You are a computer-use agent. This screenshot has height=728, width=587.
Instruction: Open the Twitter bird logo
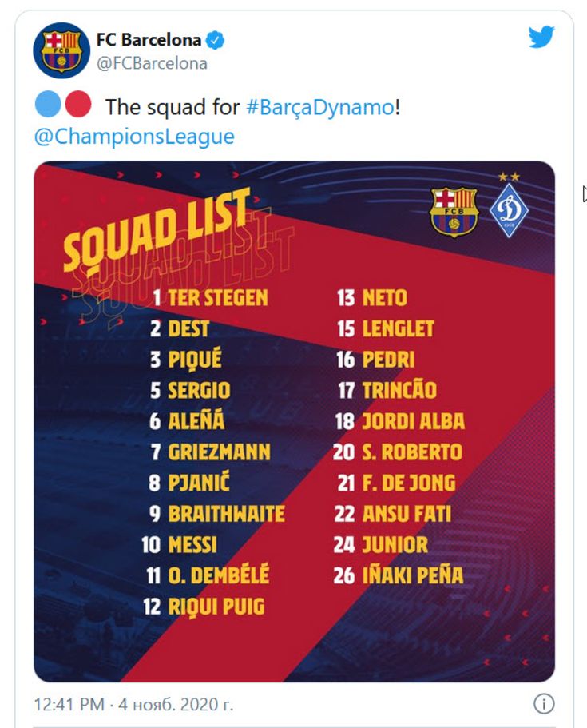click(x=541, y=37)
